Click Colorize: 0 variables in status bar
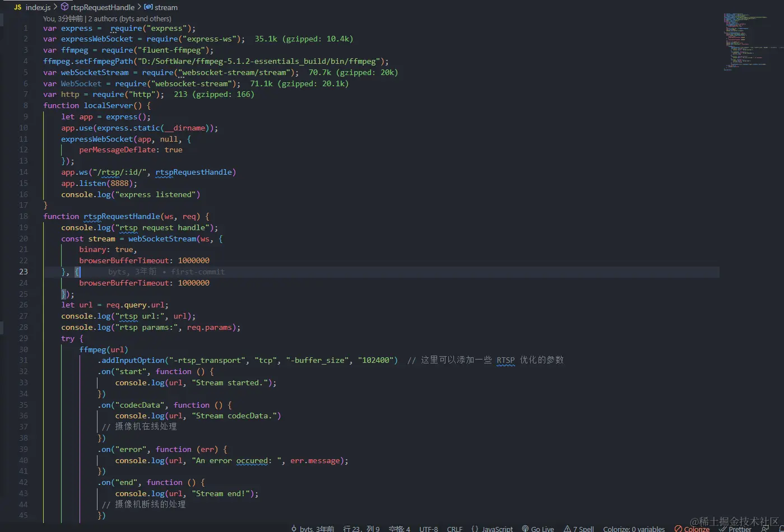 click(634, 528)
